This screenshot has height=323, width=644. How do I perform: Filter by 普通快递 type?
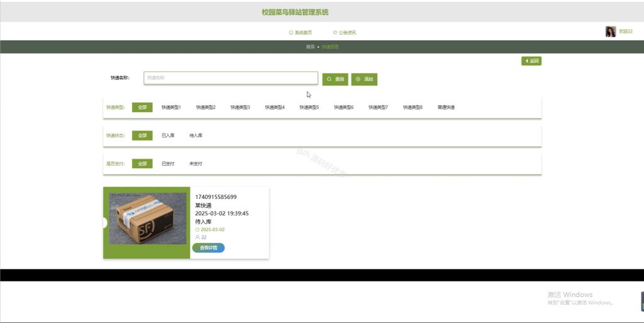446,107
